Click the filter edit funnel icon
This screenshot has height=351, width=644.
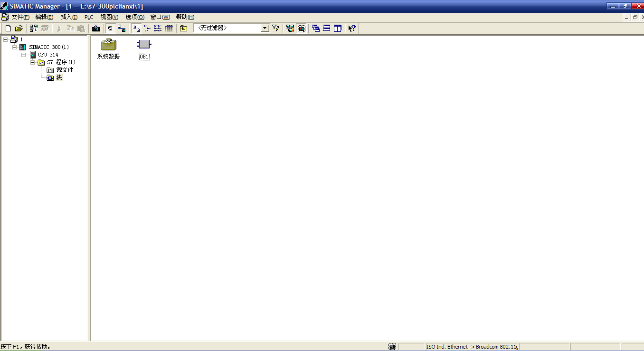(275, 28)
